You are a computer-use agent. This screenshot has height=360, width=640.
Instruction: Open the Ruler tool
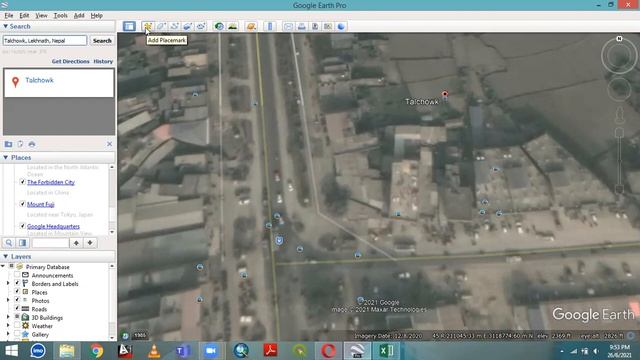click(269, 26)
